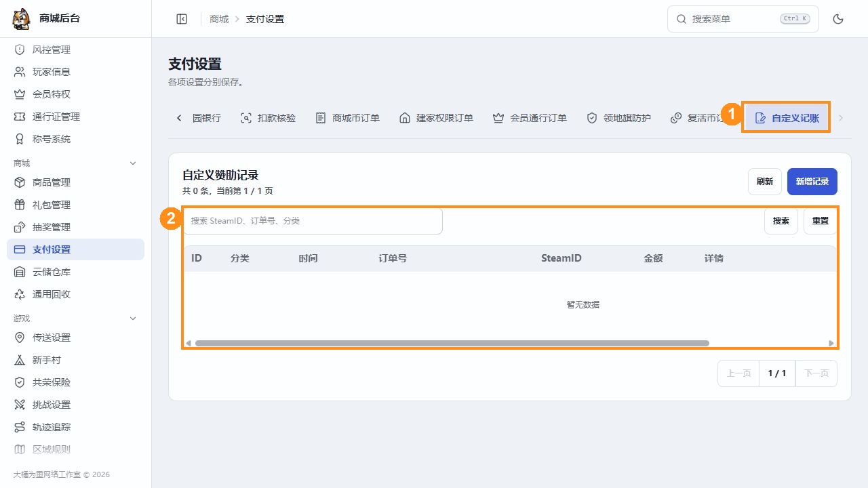Click the 搜索 button
868x488 pixels.
click(x=781, y=221)
